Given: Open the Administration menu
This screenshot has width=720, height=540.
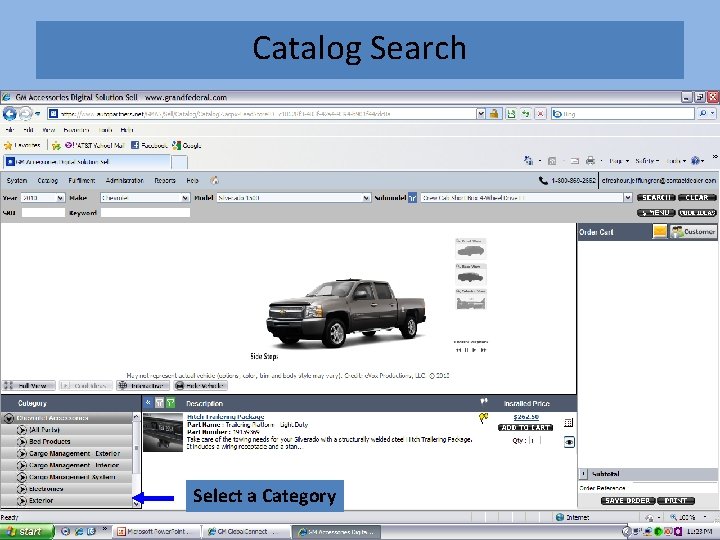Looking at the screenshot, I should 124,180.
